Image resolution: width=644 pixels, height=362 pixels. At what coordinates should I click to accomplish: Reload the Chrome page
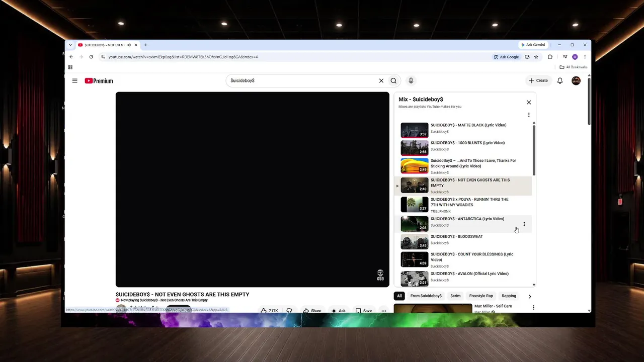point(91,57)
